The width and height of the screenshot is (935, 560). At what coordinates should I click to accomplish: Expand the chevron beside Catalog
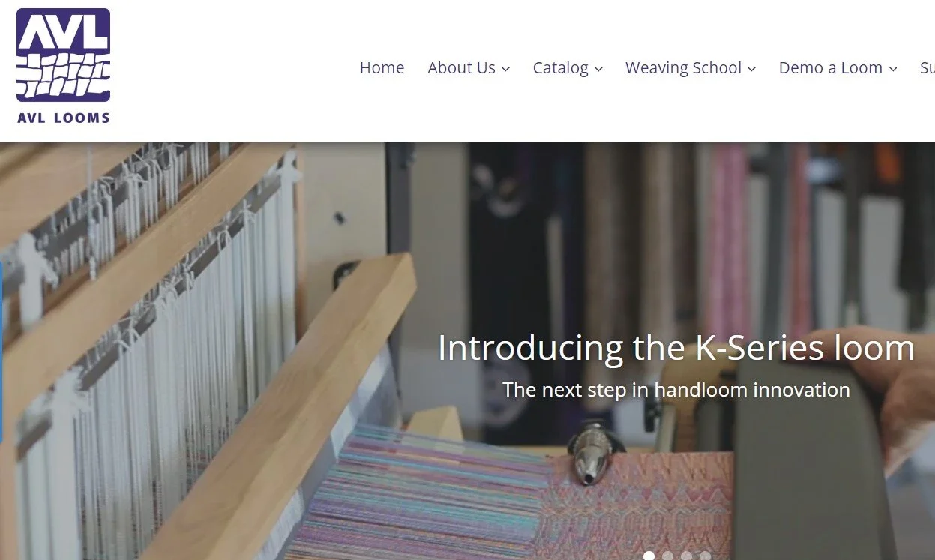coord(598,69)
